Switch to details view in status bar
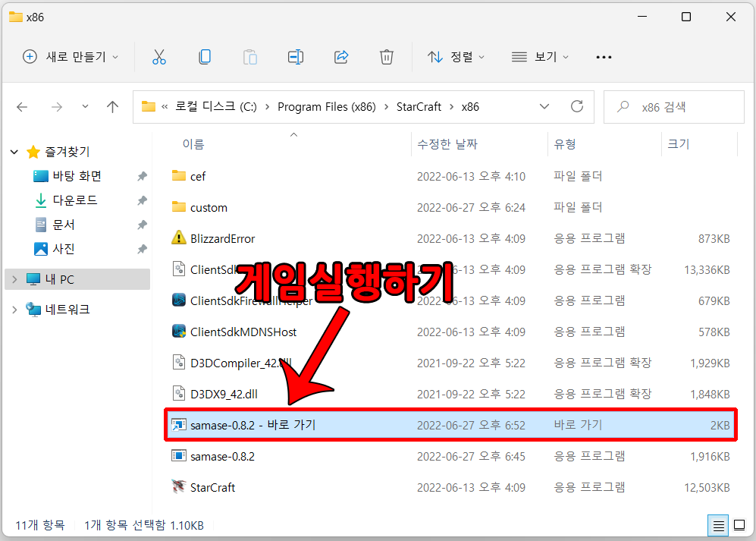Viewport: 756px width, 541px height. tap(718, 526)
